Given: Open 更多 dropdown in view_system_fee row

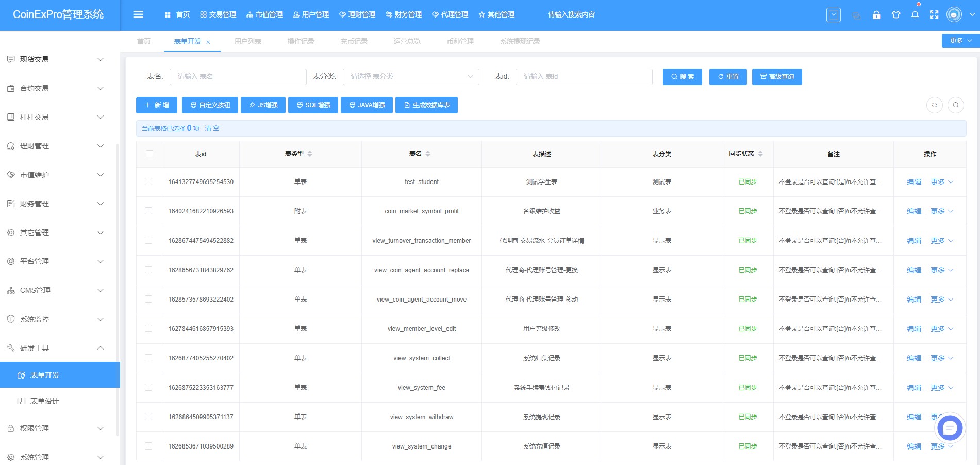Looking at the screenshot, I should pos(942,388).
